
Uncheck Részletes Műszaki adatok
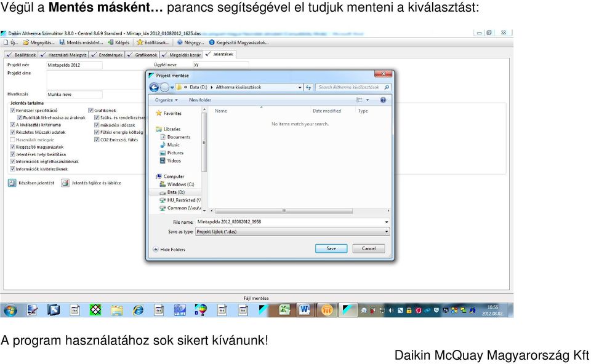point(12,132)
